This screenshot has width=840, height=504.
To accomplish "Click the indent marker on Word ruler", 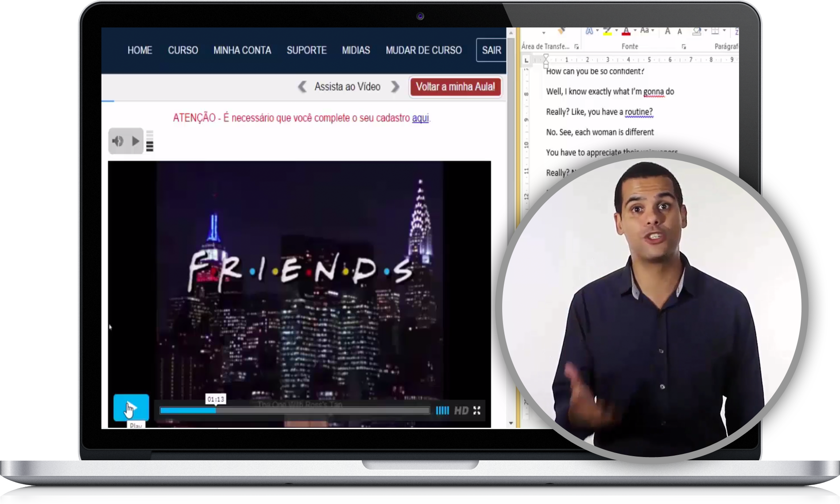I will 546,61.
